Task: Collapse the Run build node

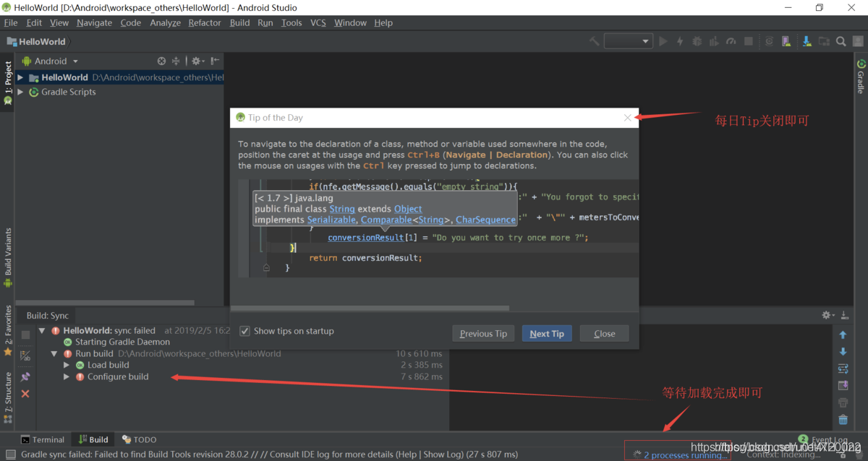Action: coord(55,353)
